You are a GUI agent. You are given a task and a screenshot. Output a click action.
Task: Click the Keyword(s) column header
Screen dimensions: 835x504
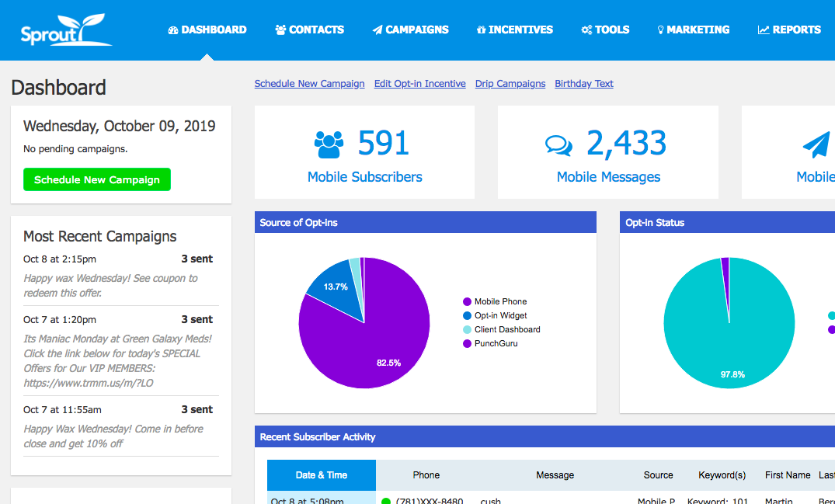[x=722, y=474]
